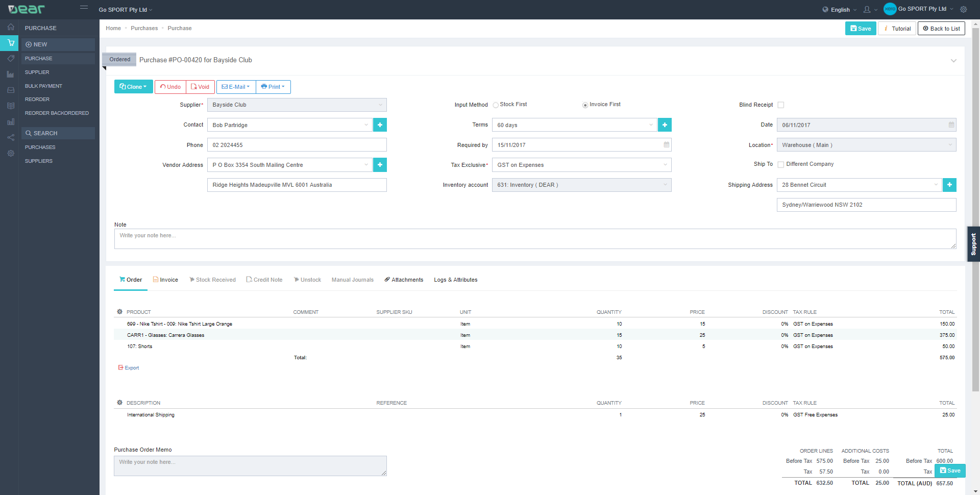This screenshot has height=495, width=980.
Task: Open the settings gear in top right
Action: tap(964, 9)
